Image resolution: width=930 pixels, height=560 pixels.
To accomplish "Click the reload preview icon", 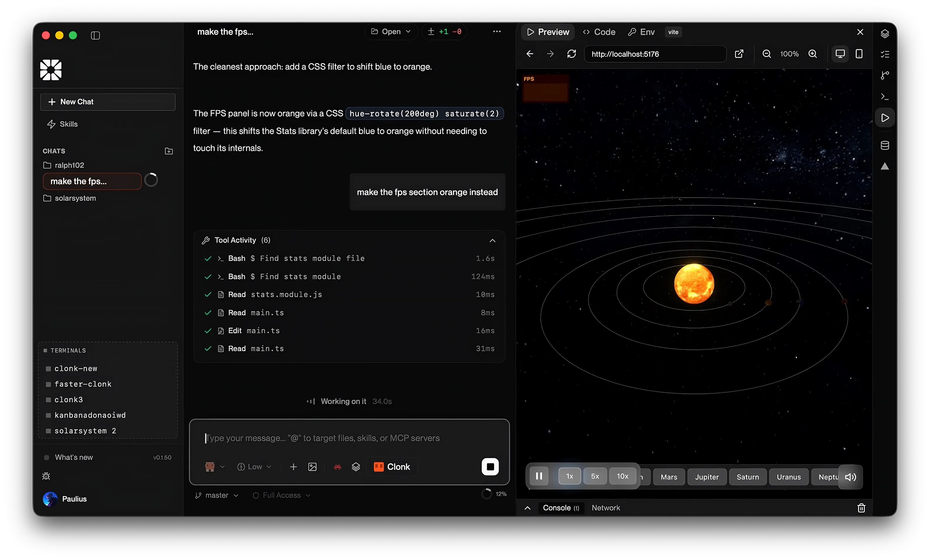I will [x=571, y=54].
